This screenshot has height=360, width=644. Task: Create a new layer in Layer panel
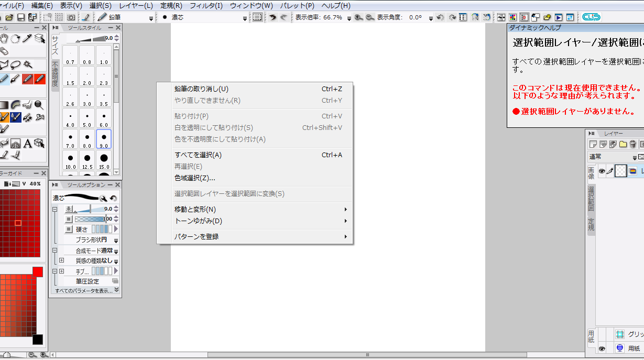point(593,144)
